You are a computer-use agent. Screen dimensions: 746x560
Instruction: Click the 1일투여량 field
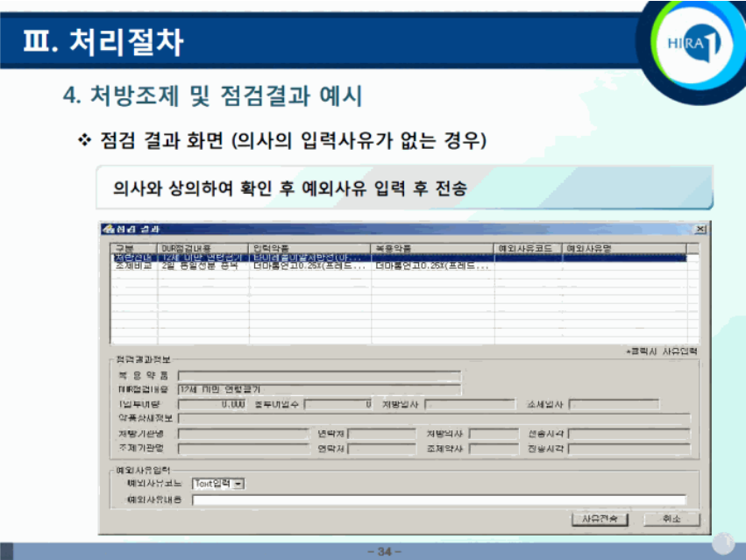pos(212,405)
